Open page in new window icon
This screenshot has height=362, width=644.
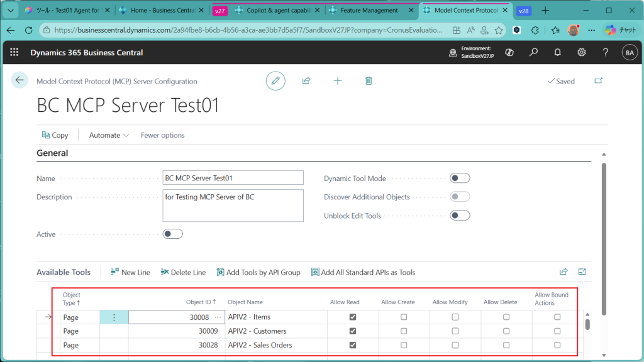[x=598, y=80]
